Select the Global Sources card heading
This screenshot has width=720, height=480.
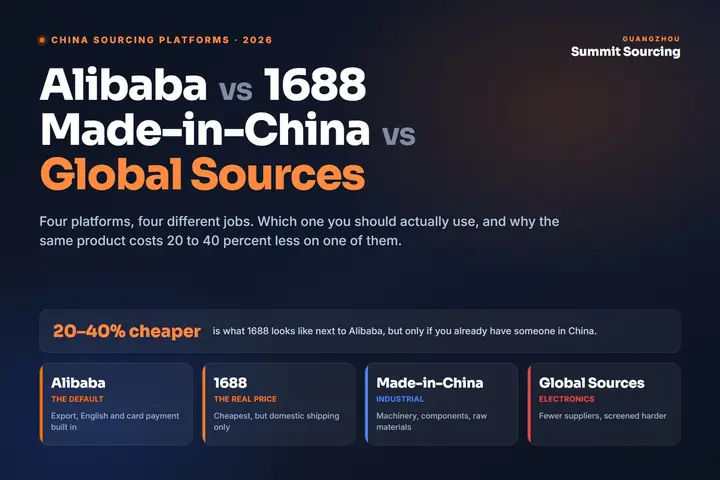click(x=591, y=383)
